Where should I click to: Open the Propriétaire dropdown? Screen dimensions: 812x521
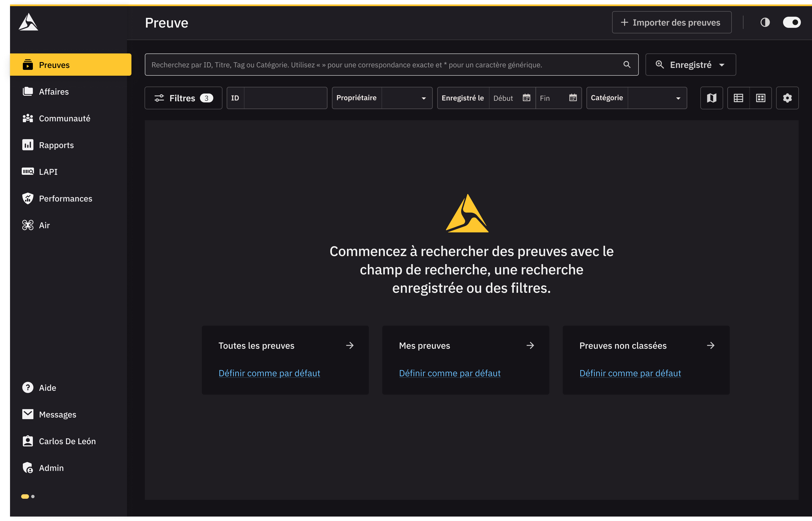point(407,98)
